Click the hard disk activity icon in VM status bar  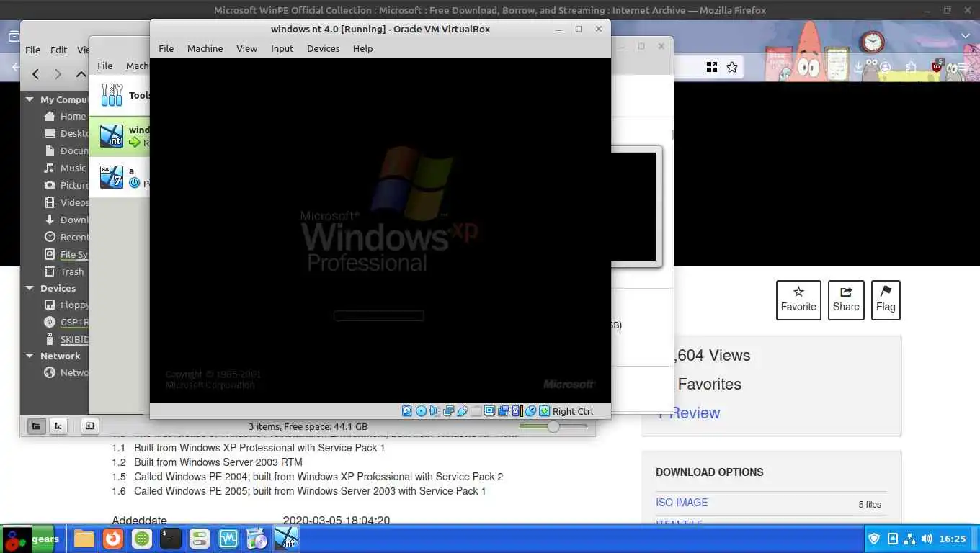tap(406, 411)
